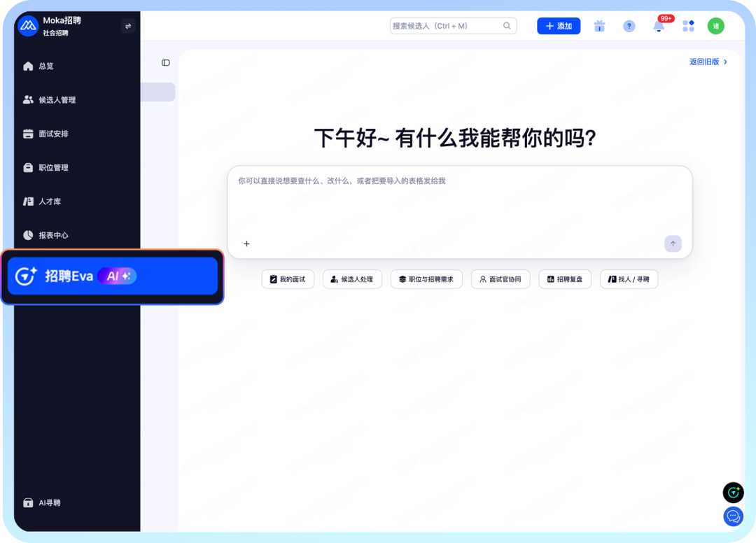This screenshot has width=756, height=543.
Task: Click the plus attachment icon in prompt box
Action: (x=246, y=244)
